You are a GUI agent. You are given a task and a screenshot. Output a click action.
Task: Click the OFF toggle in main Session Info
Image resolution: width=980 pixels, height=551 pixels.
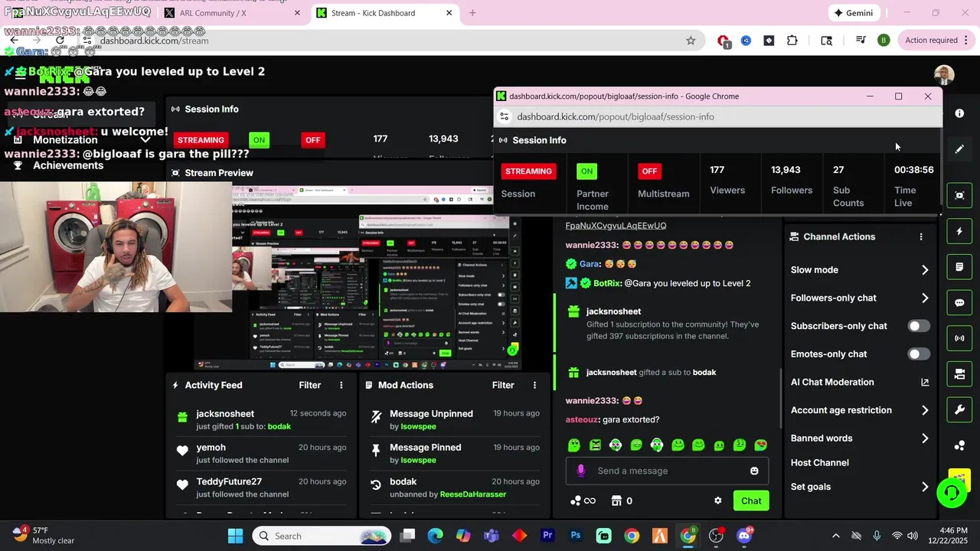312,140
